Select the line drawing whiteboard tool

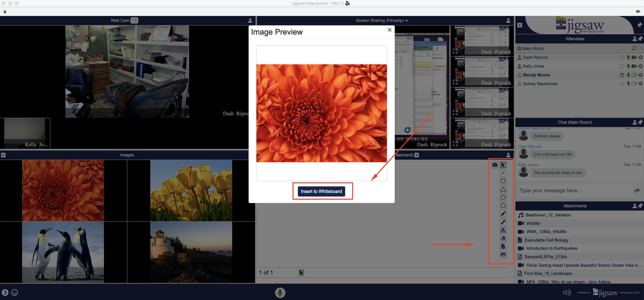coord(503,173)
